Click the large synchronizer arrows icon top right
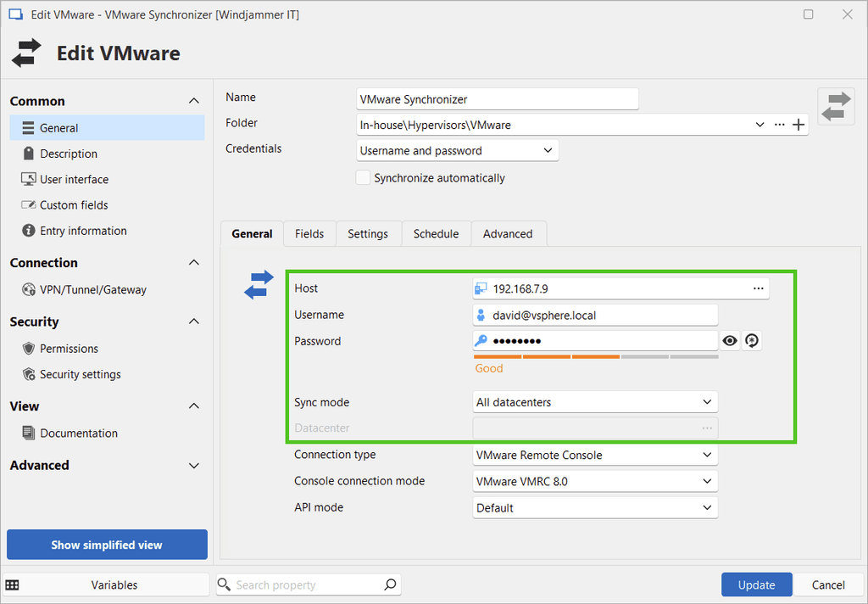The width and height of the screenshot is (868, 604). click(x=836, y=106)
